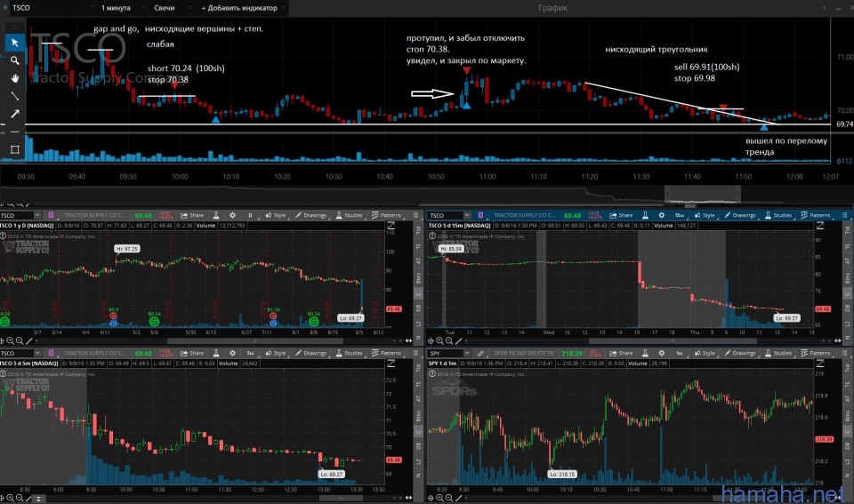The height and width of the screenshot is (504, 854).
Task: Click Share in the TSCO 5m chart panel
Action: click(x=192, y=353)
